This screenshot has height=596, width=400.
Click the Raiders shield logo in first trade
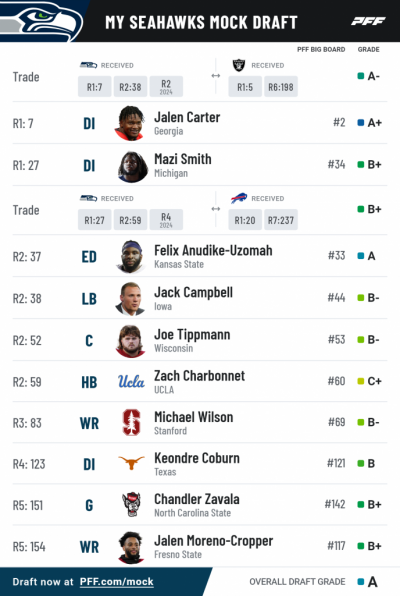click(239, 65)
